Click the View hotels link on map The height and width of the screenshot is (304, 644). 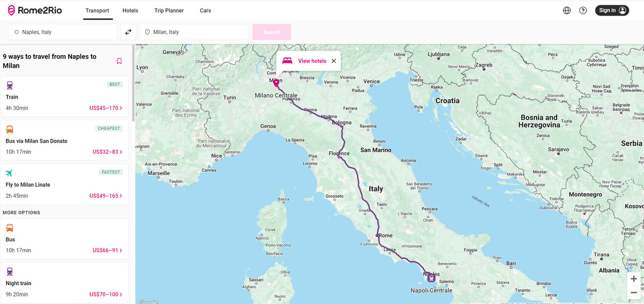coord(312,61)
